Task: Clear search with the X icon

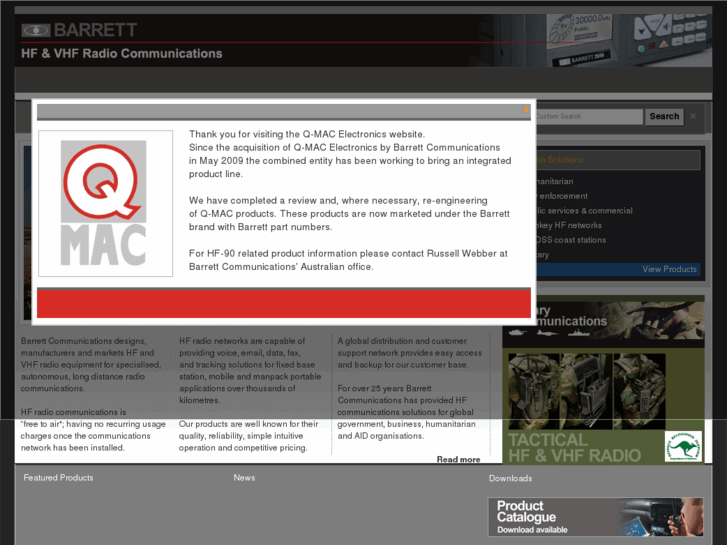Action: tap(693, 116)
